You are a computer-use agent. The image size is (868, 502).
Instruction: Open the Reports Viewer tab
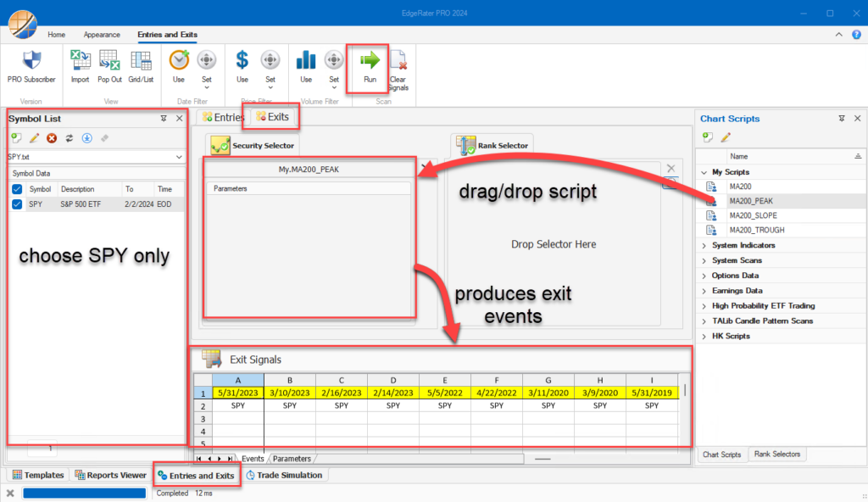[111, 475]
